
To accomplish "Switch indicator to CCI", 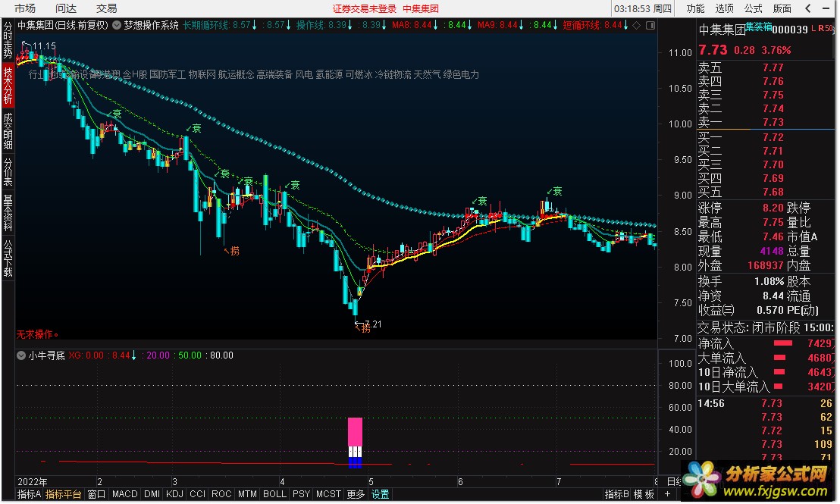I will tap(198, 494).
